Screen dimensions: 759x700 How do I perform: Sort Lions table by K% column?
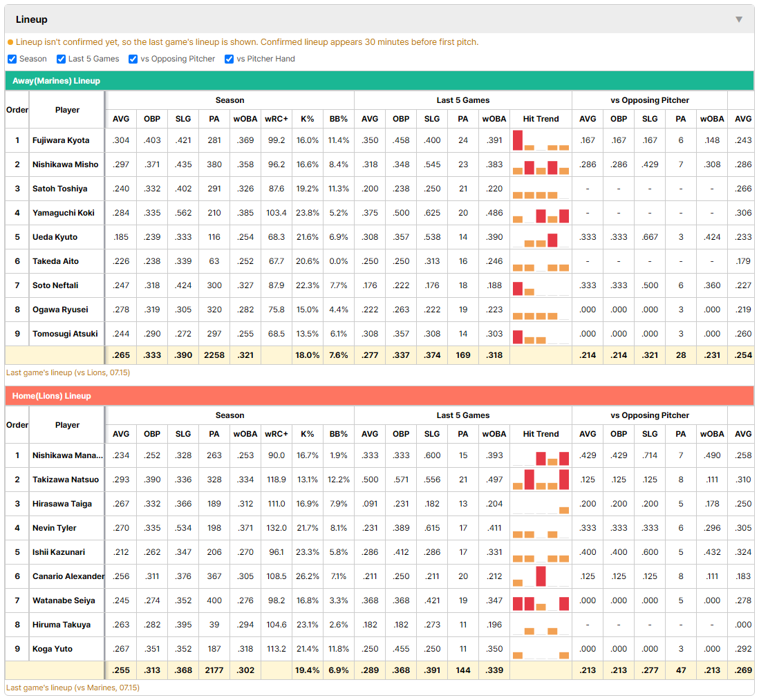[308, 434]
